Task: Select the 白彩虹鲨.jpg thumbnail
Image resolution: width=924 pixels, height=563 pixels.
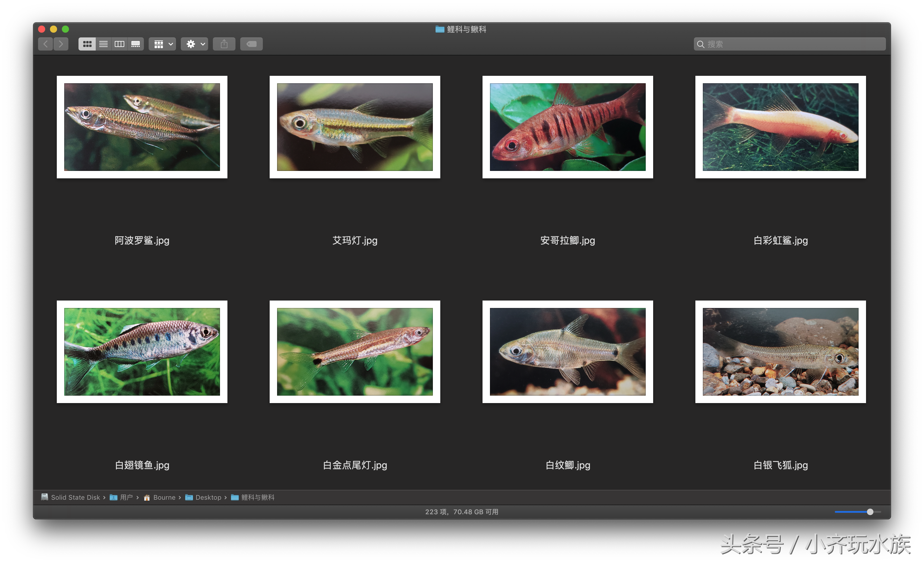Action: tap(781, 127)
